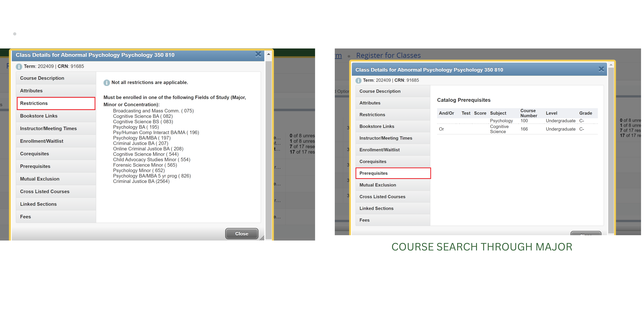
Task: Open Course Description tab in left dialog
Action: 56,78
